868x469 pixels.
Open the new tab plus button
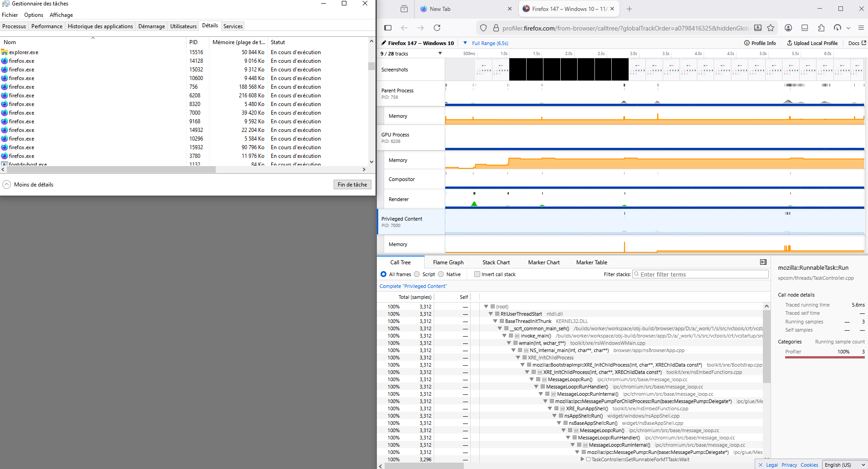coord(629,9)
